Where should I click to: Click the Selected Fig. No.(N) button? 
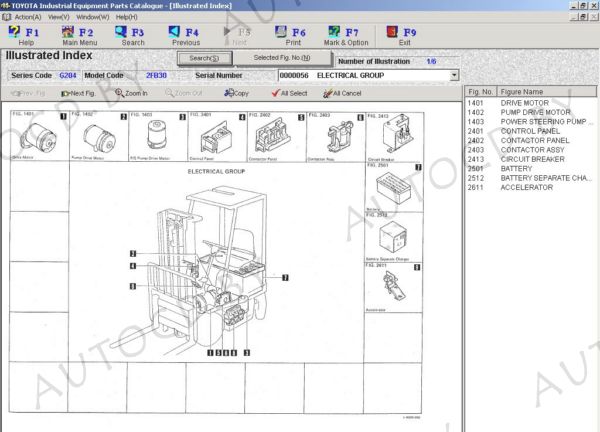282,58
